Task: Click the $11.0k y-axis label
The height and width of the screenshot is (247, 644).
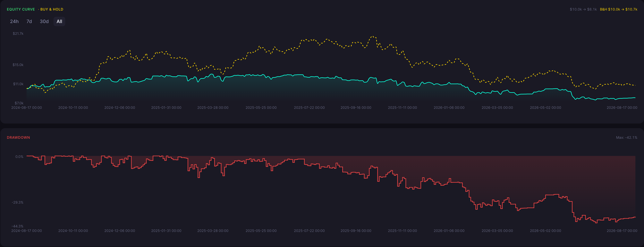Action: pyautogui.click(x=18, y=84)
